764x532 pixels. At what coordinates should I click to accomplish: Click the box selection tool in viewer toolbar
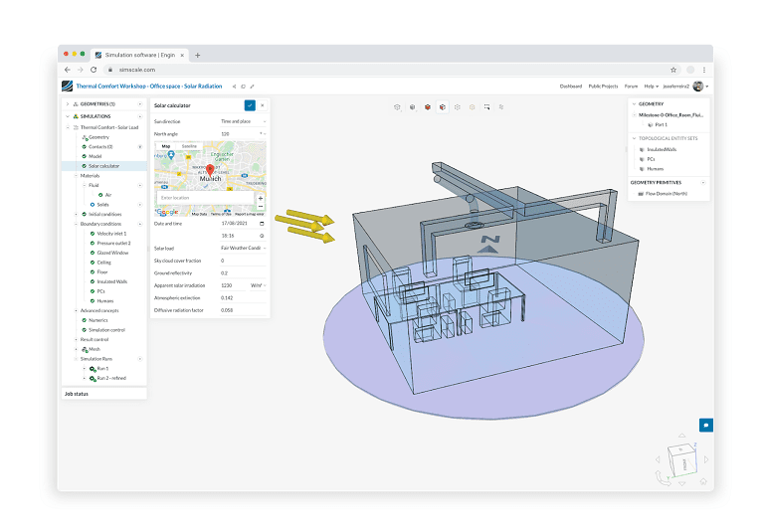coord(487,105)
